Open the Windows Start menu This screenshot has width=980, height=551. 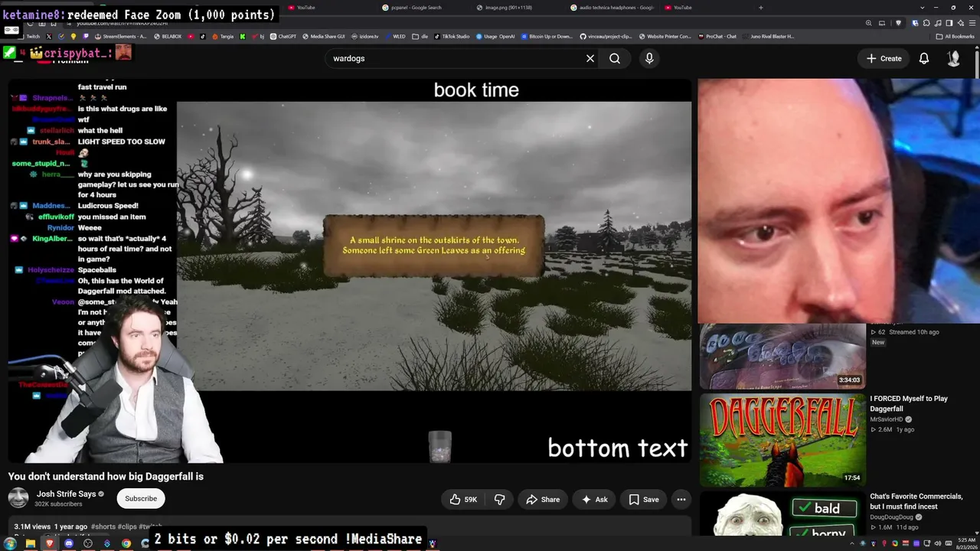point(10,543)
